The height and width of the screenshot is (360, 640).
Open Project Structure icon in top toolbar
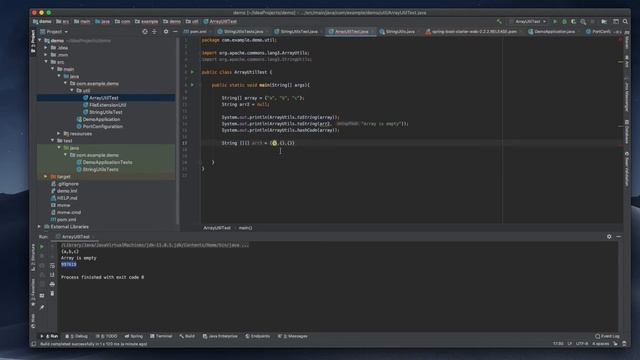click(x=616, y=21)
